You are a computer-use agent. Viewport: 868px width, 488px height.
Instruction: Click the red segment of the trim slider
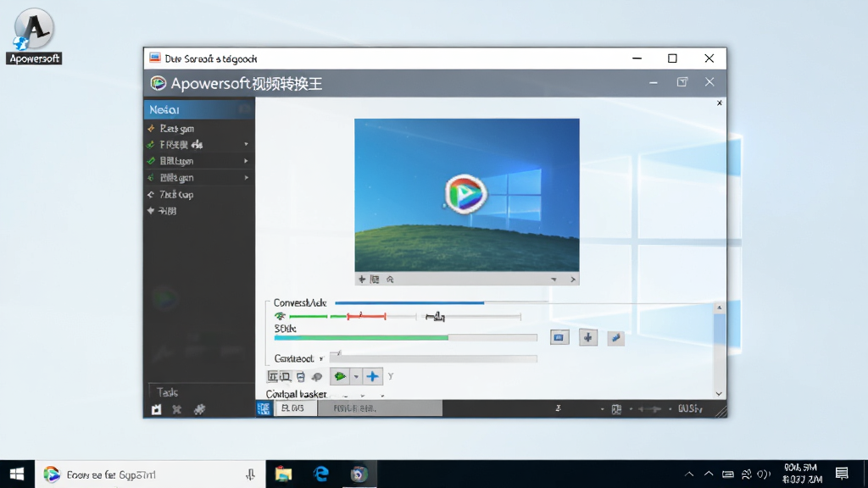pyautogui.click(x=366, y=316)
